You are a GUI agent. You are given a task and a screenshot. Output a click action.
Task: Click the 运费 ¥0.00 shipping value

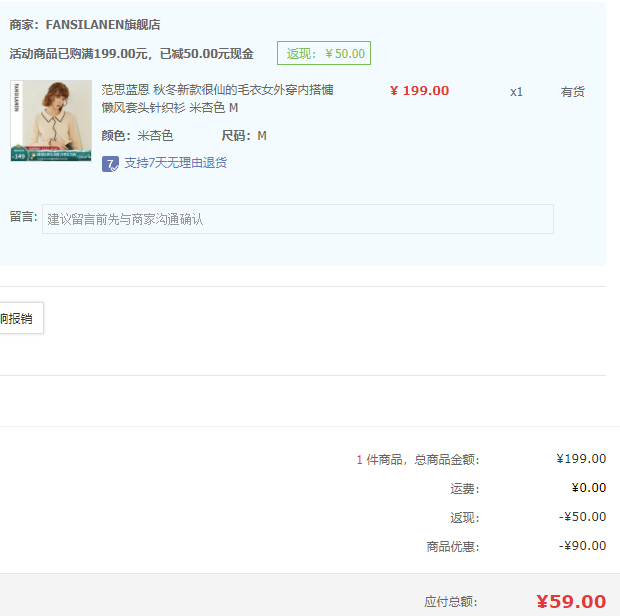[x=589, y=488]
